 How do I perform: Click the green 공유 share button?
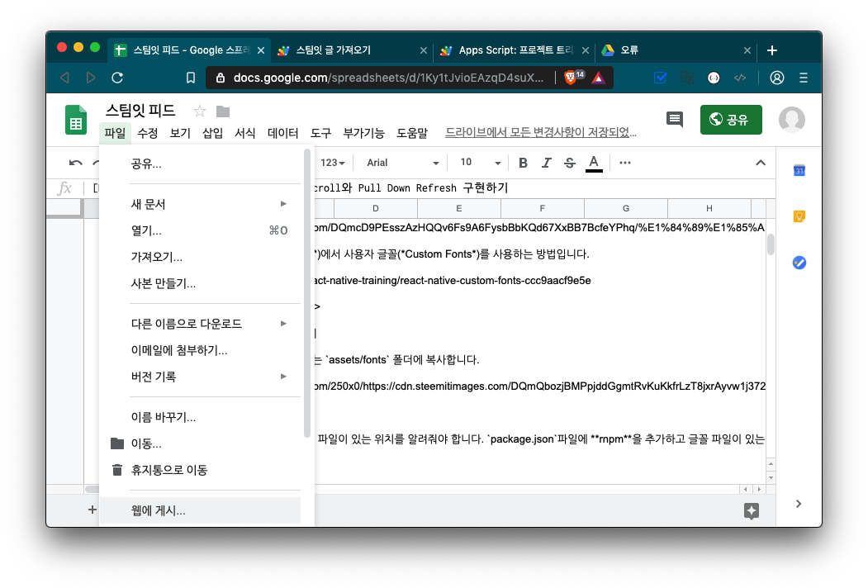(x=731, y=120)
